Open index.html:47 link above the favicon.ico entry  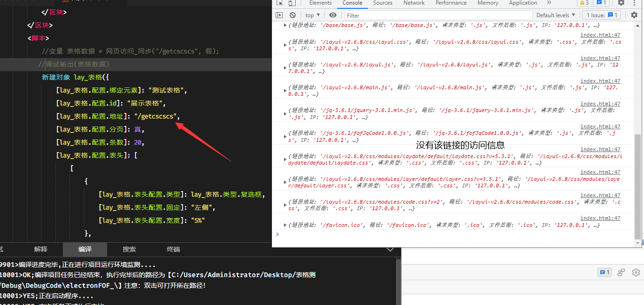(600, 218)
